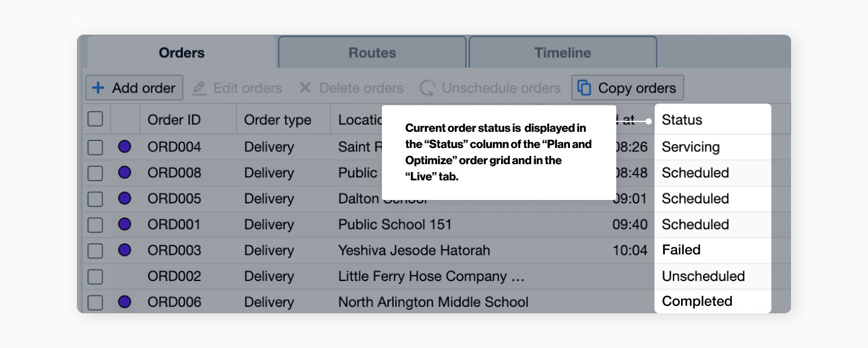Open the Timeline tab
868x348 pixels.
(562, 53)
